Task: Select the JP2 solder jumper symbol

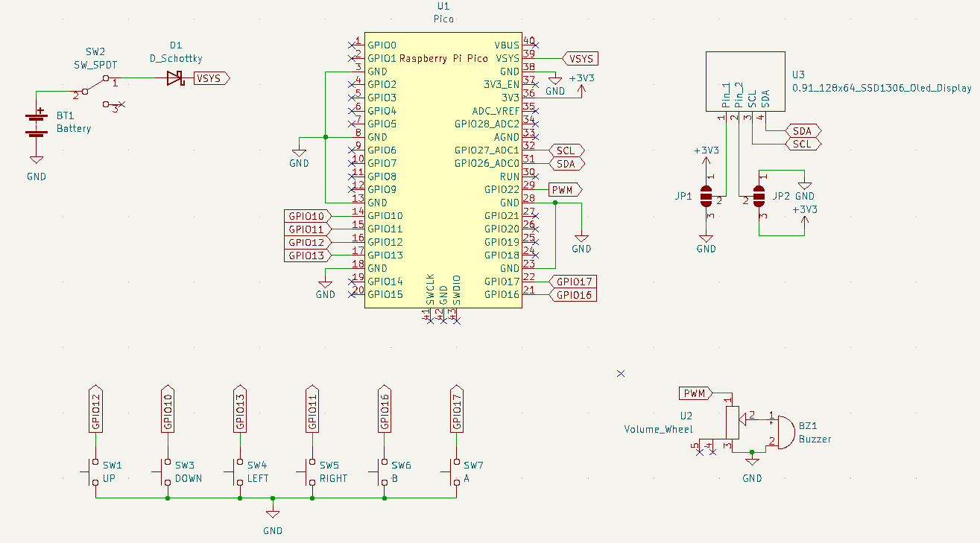Action: point(759,197)
